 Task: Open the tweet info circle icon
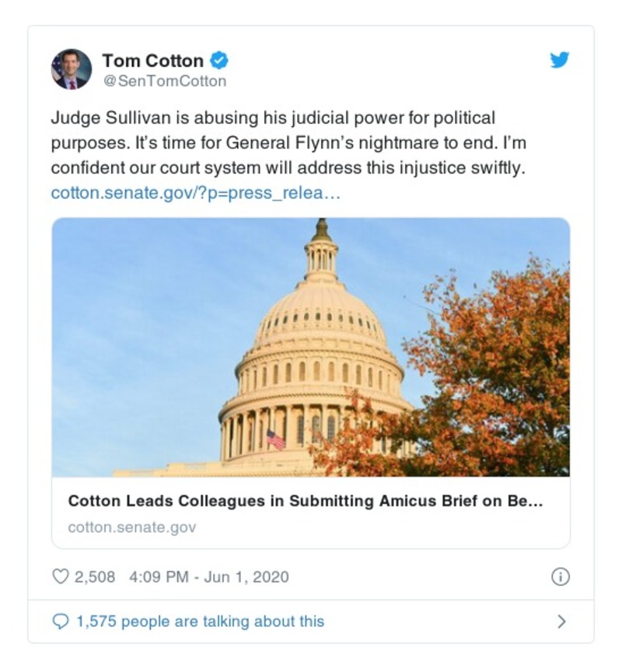point(560,576)
